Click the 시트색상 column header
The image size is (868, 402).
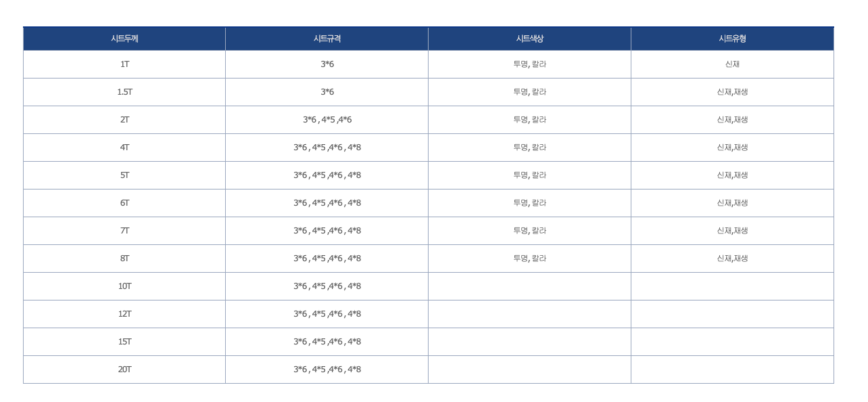click(529, 39)
